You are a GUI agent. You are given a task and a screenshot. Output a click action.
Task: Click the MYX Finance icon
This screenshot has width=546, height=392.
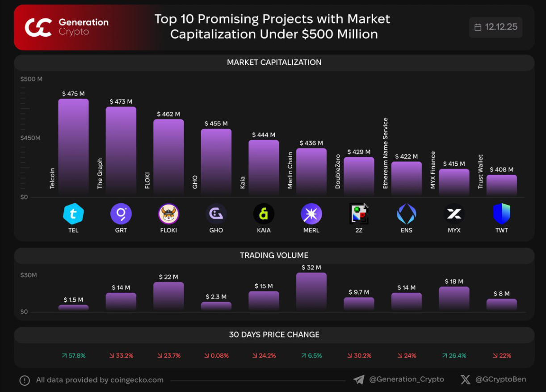(x=454, y=214)
